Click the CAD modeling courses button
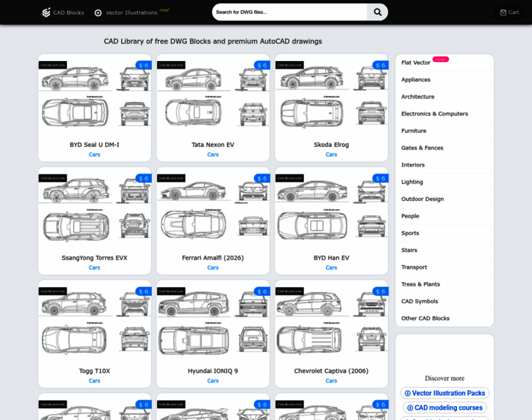 [x=444, y=408]
